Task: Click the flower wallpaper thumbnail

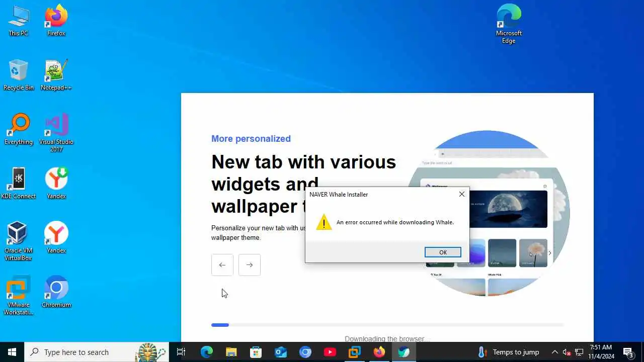Action: [533, 253]
